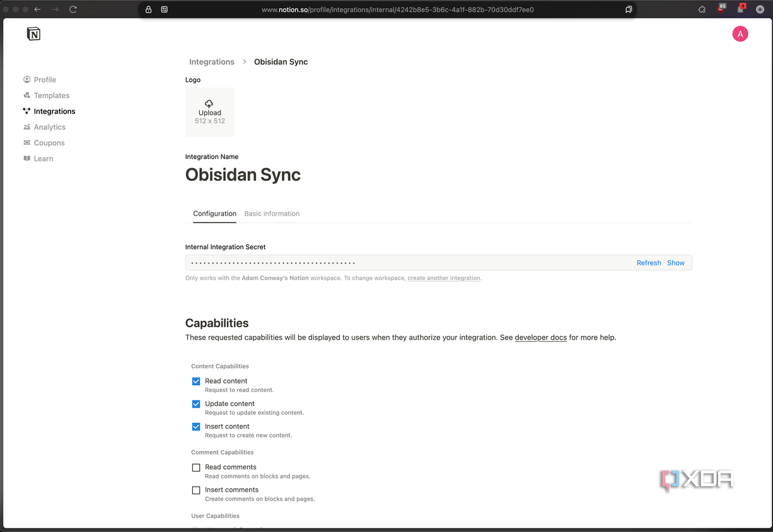Open the extension icon with badge 4

(741, 9)
